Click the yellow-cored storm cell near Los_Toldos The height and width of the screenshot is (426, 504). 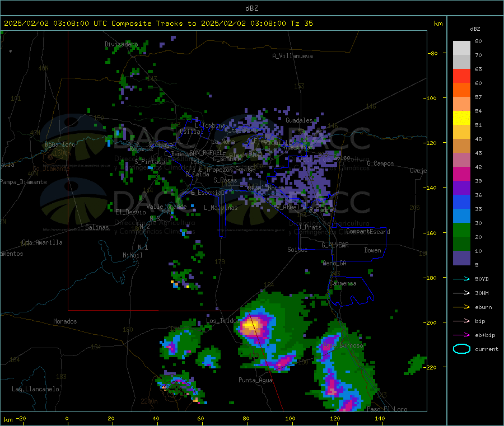click(251, 327)
